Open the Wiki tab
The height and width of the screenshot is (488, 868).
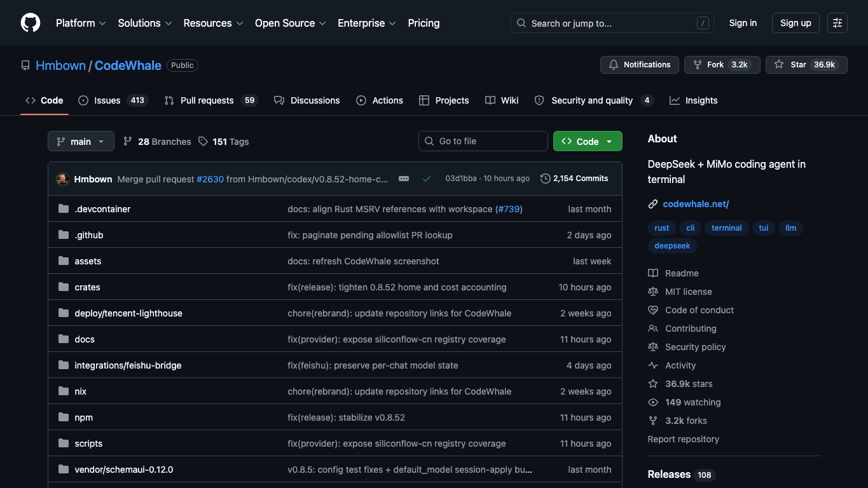click(502, 100)
